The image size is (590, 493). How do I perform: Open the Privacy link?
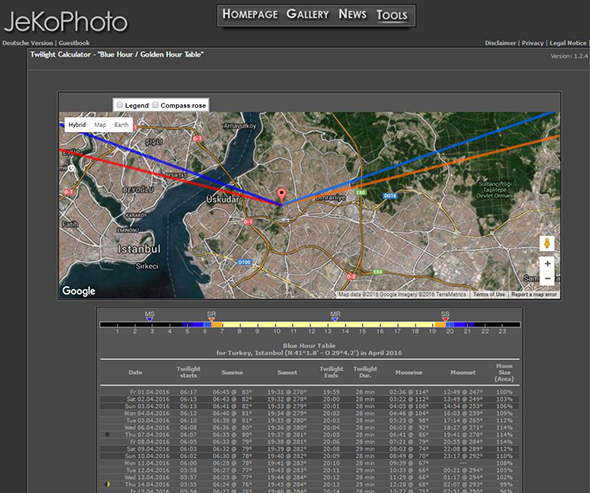(532, 43)
